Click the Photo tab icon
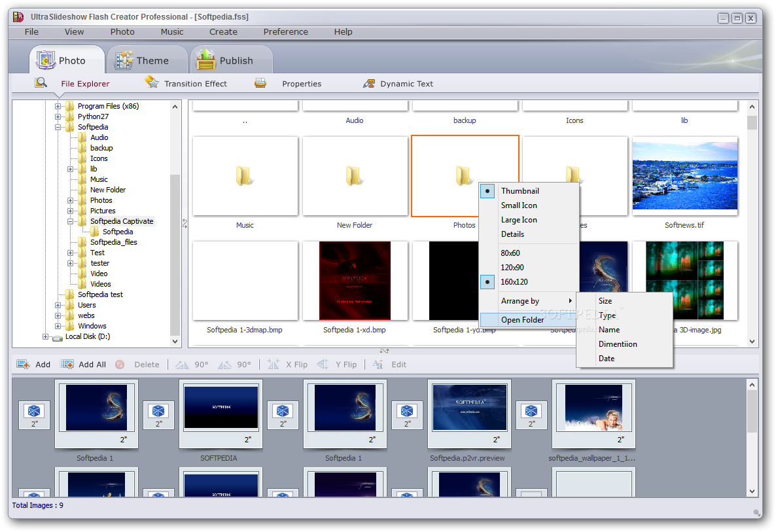776x532 pixels. [x=46, y=60]
